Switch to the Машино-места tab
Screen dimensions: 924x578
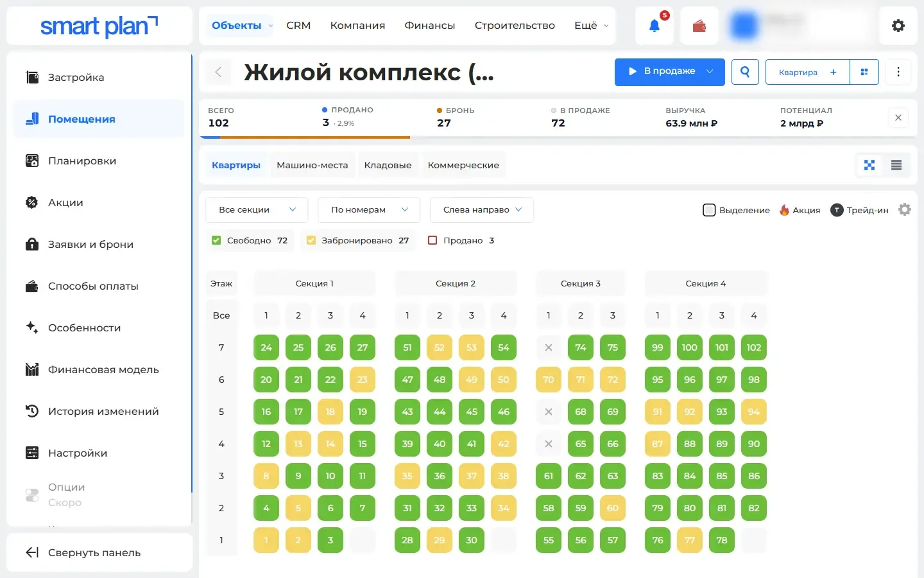click(x=312, y=165)
